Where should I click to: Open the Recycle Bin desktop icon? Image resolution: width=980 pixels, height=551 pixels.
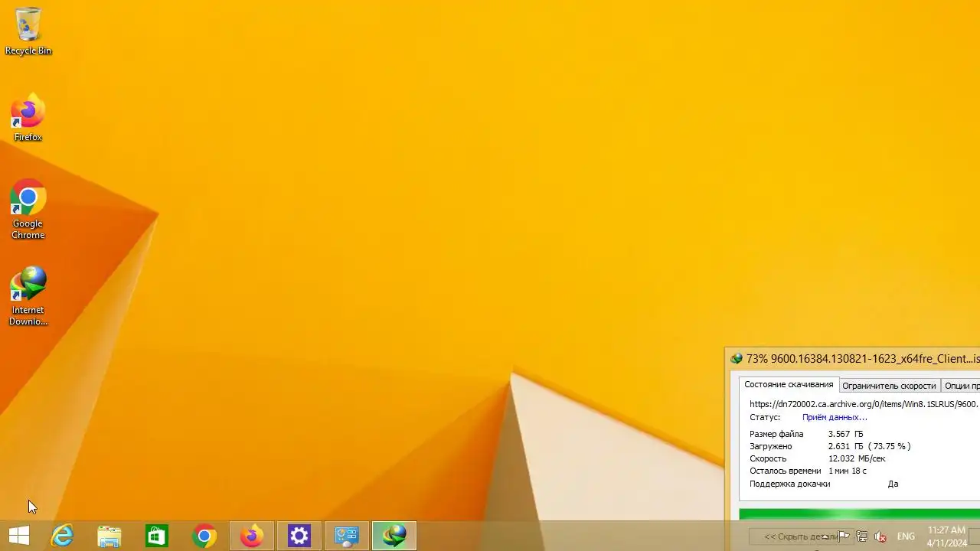coord(28,31)
